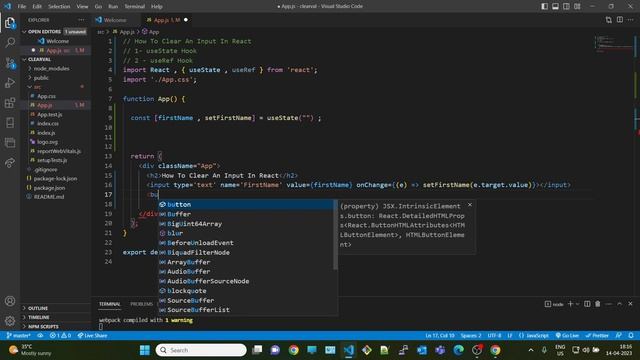Switch to the Problems panel tab
640x360 pixels.
pyautogui.click(x=141, y=304)
